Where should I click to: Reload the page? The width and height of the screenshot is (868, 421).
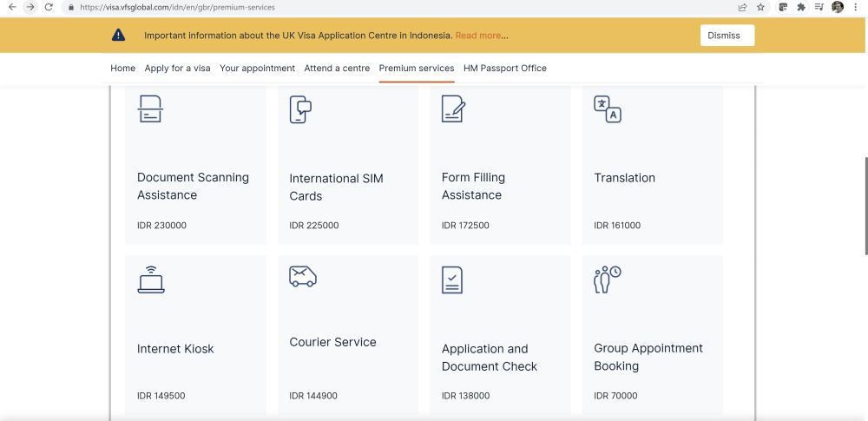pos(49,7)
